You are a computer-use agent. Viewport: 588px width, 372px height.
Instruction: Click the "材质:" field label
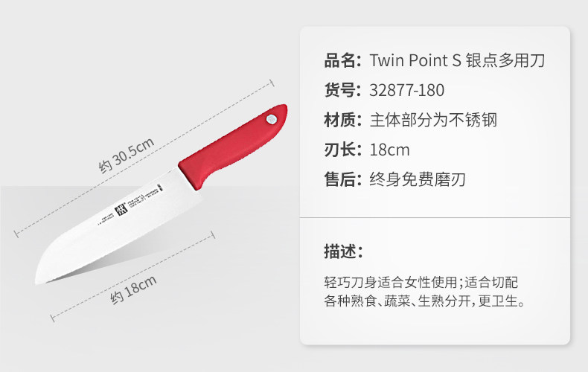tap(343, 120)
